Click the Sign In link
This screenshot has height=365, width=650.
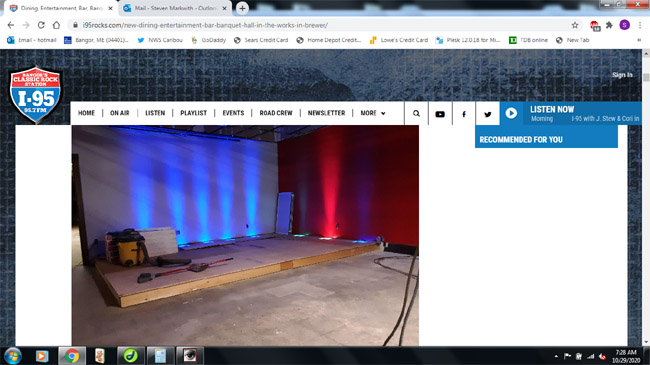tap(622, 75)
